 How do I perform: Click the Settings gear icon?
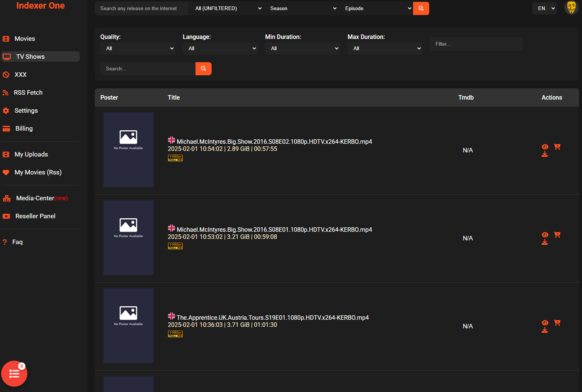[6, 110]
